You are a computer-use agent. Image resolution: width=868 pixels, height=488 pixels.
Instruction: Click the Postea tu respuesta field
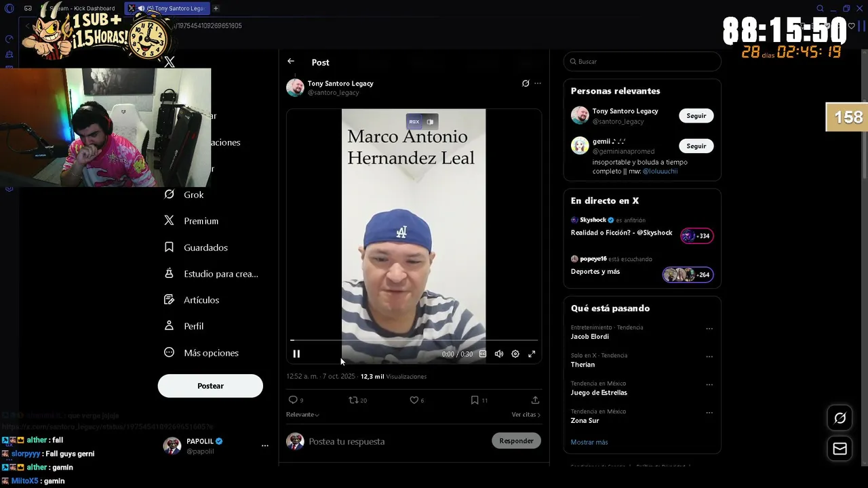[x=397, y=441]
